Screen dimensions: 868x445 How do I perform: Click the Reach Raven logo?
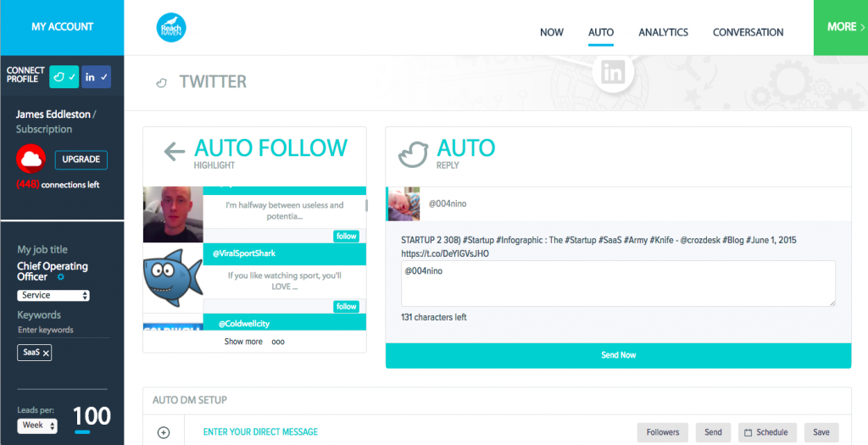coord(171,28)
